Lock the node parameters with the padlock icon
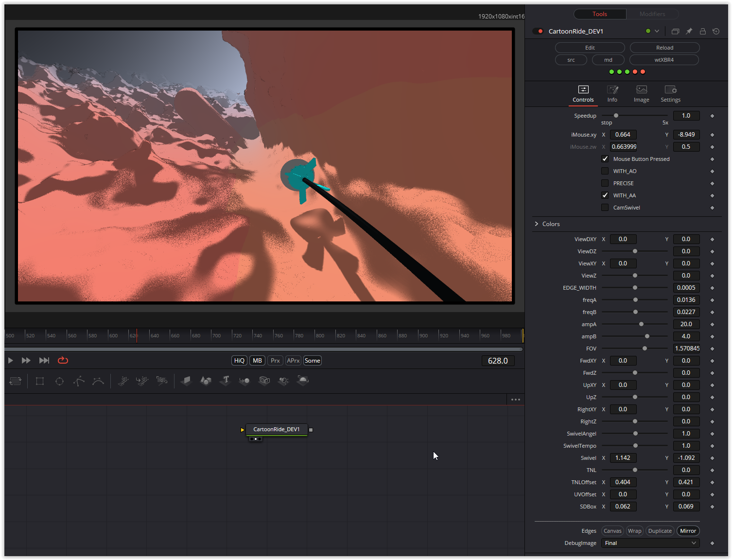732x560 pixels. click(x=702, y=31)
